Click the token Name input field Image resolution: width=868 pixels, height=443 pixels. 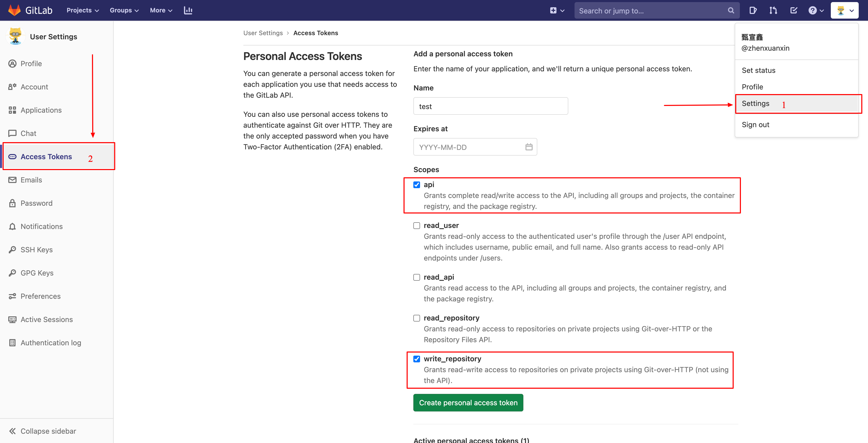[x=491, y=106]
